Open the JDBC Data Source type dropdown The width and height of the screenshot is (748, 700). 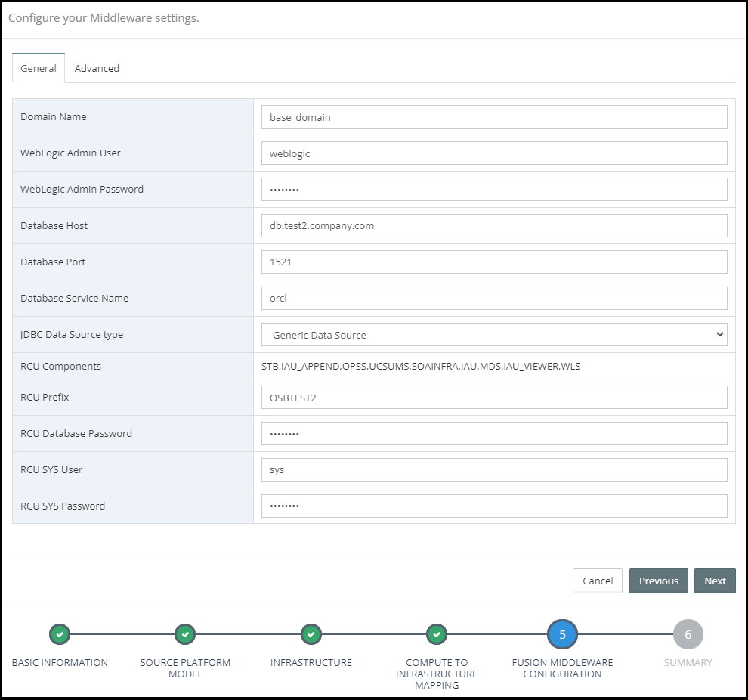click(x=494, y=335)
